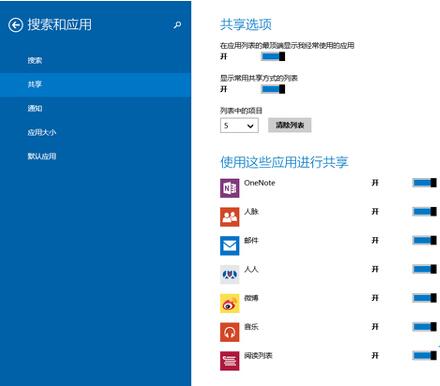Click the 微博 Weibo app icon
440x386 pixels.
pos(229,303)
